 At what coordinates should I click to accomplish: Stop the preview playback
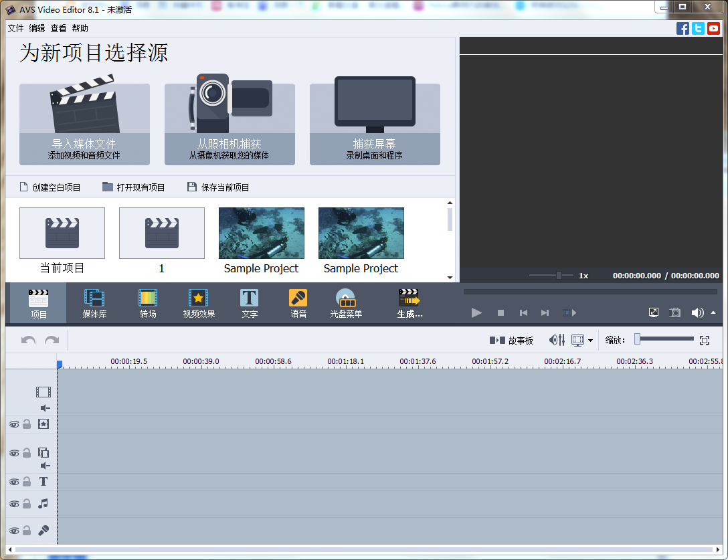click(x=500, y=313)
